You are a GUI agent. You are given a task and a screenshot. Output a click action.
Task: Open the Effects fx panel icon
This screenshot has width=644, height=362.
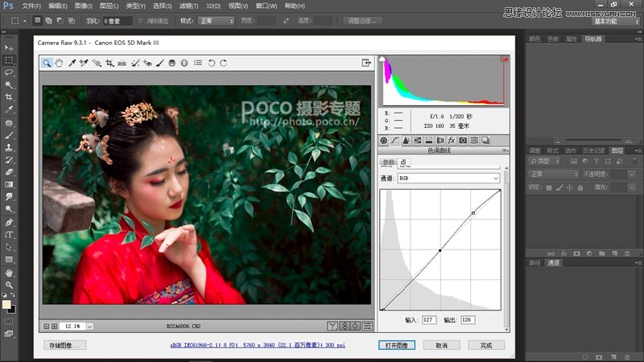click(452, 140)
